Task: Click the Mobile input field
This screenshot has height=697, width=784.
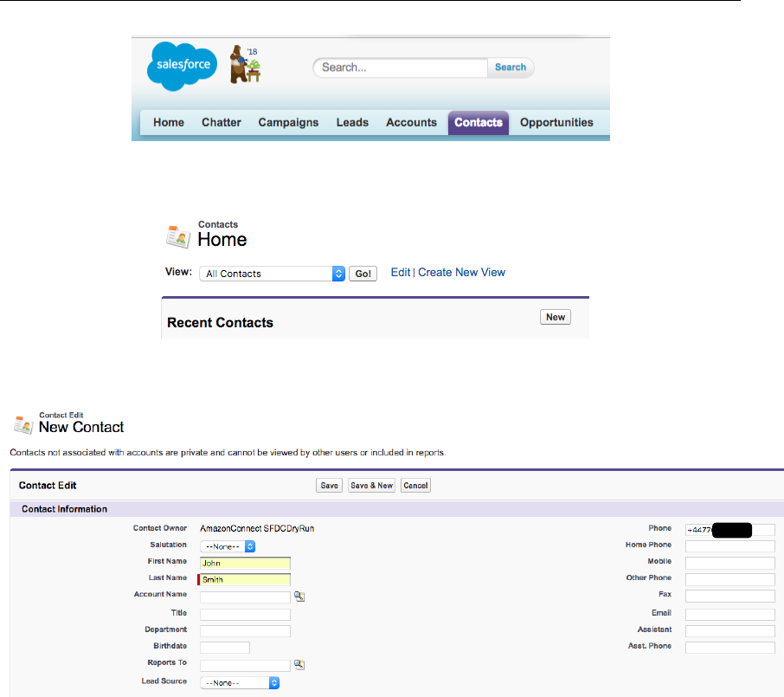Action: coord(730,563)
